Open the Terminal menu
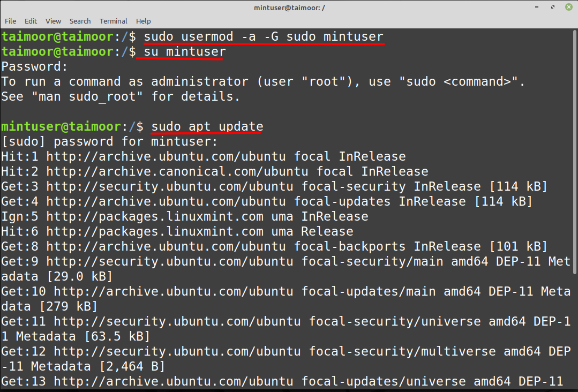Screen dimensions: 578x392 coord(113,21)
